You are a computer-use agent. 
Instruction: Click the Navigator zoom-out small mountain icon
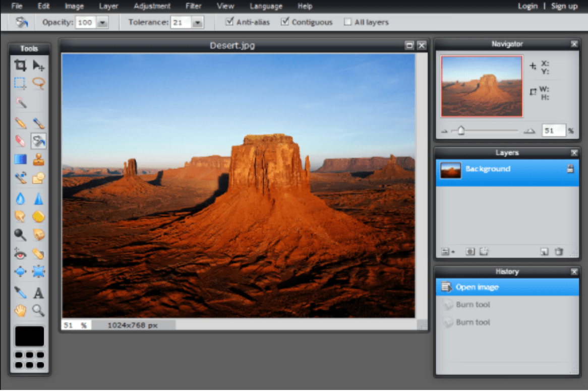point(444,131)
